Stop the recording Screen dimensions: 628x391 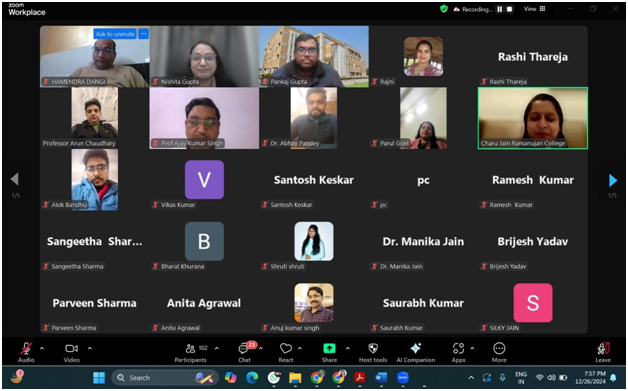point(509,9)
